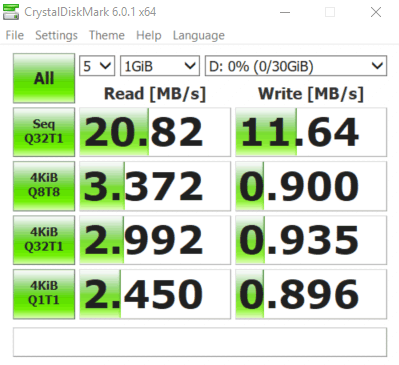Minimize the CrystalDiskMark window
The image size is (399, 365).
point(285,12)
